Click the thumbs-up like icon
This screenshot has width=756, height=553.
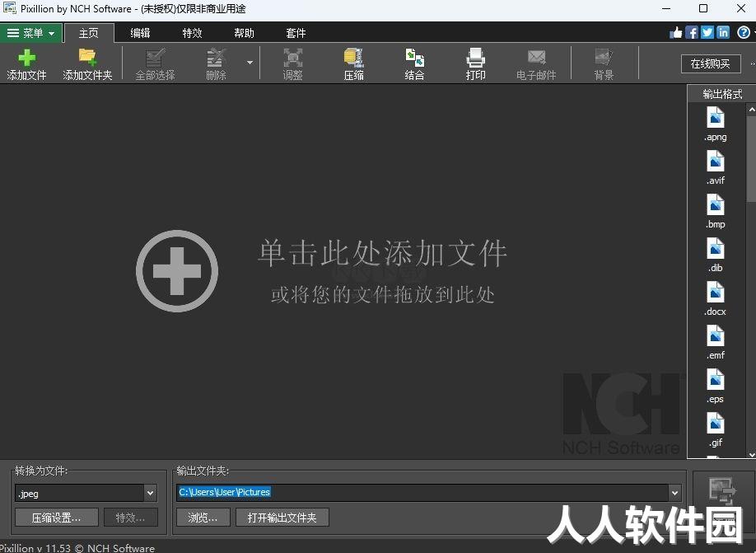click(676, 32)
